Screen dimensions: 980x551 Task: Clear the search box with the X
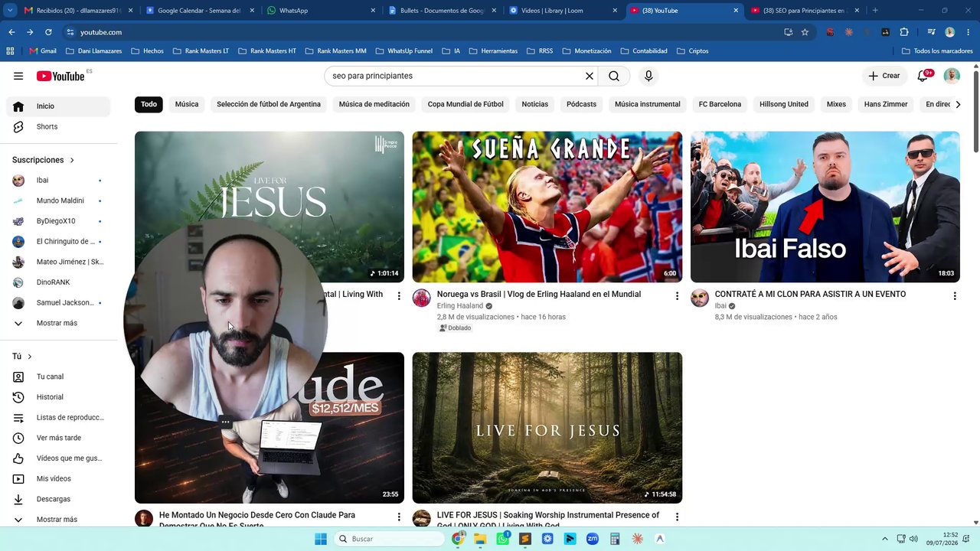pyautogui.click(x=590, y=76)
